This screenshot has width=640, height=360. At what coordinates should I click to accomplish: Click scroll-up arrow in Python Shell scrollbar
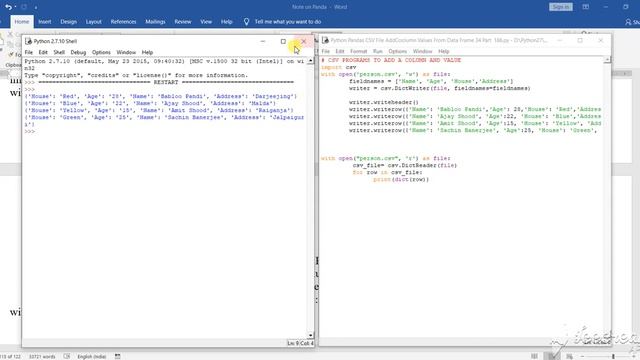(311, 61)
